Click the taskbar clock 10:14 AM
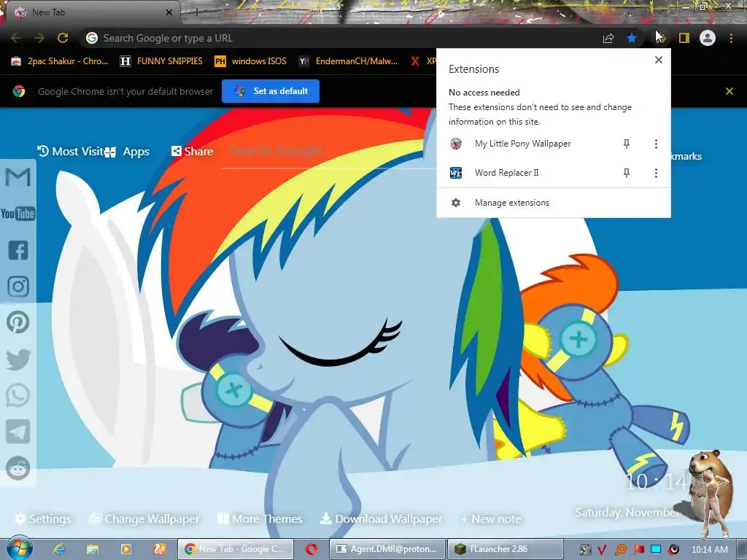 tap(709, 550)
